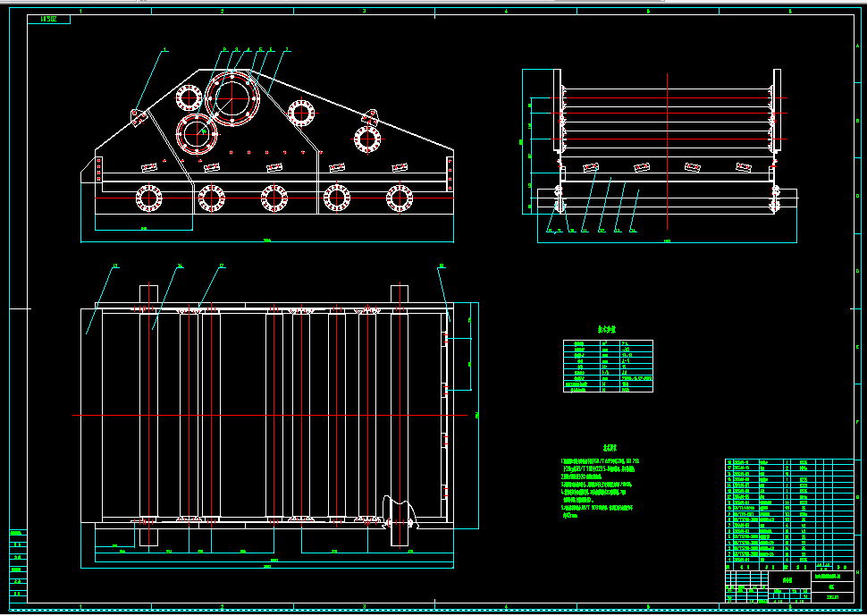The image size is (867, 616).
Task: Select the technical requirements heading
Action: pos(610,447)
